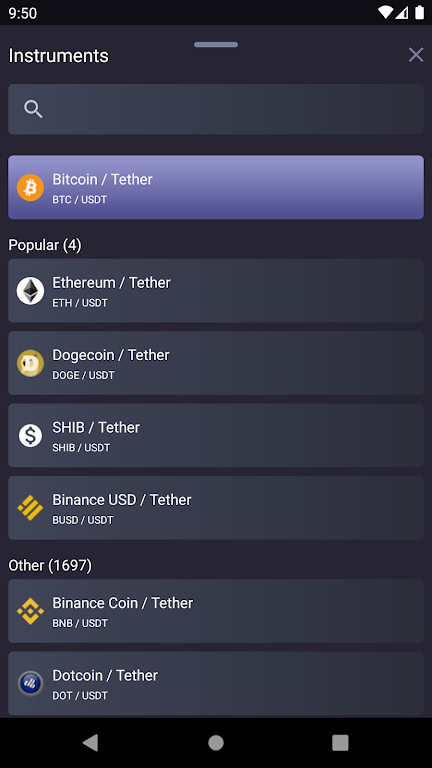Tap the Binance USD yellow icon
432x768 pixels.
[x=30, y=508]
